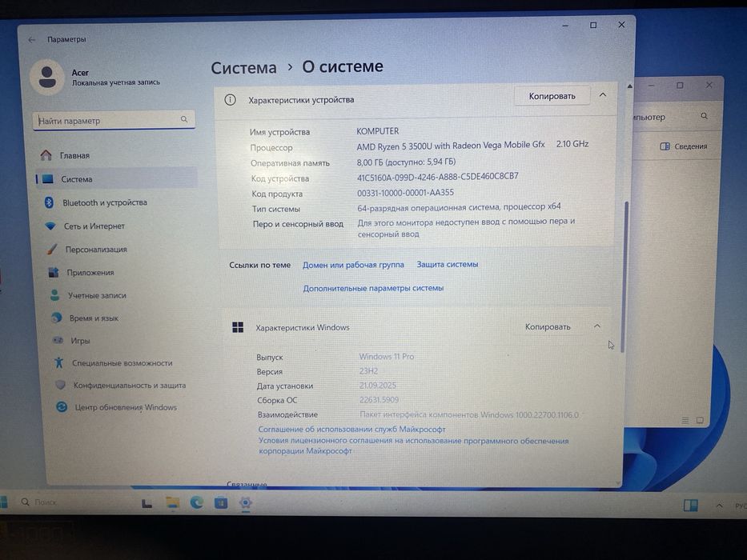This screenshot has height=560, width=747.
Task: Click the search magnifier in the settings search
Action: tap(184, 119)
